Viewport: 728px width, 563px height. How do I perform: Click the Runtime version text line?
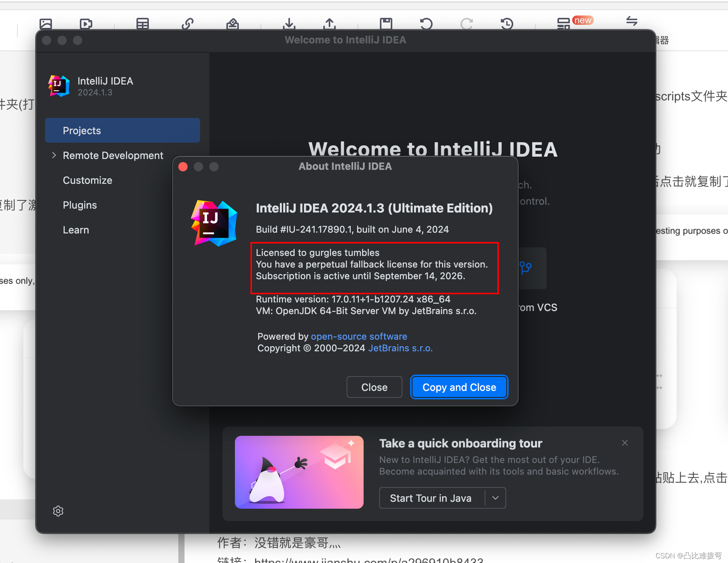[353, 299]
